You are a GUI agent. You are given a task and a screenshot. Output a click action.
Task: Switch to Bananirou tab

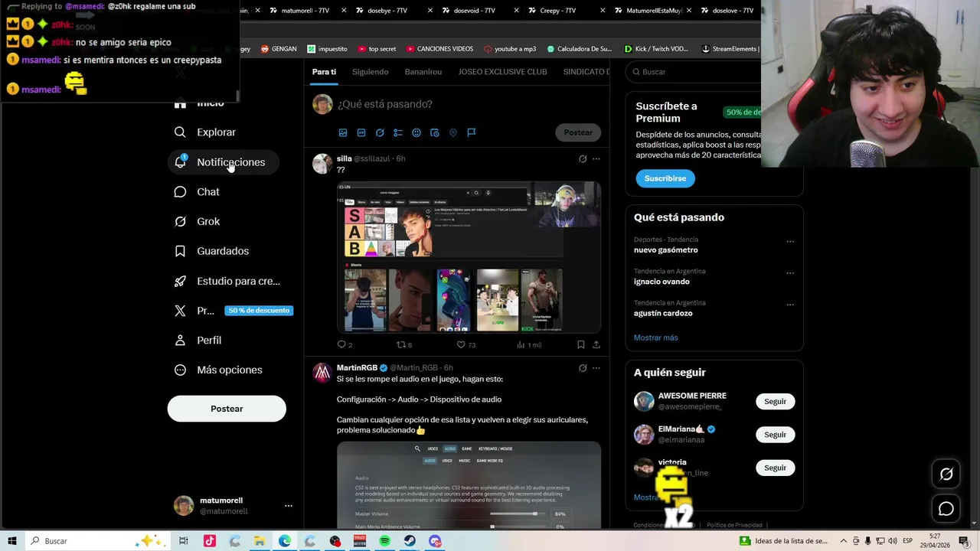point(423,72)
